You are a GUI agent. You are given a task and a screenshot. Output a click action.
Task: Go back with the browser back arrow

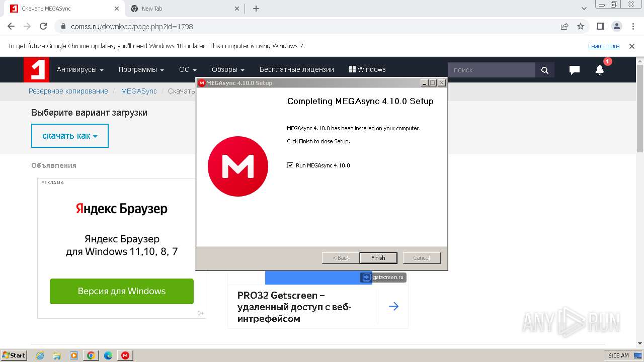pos(11,26)
